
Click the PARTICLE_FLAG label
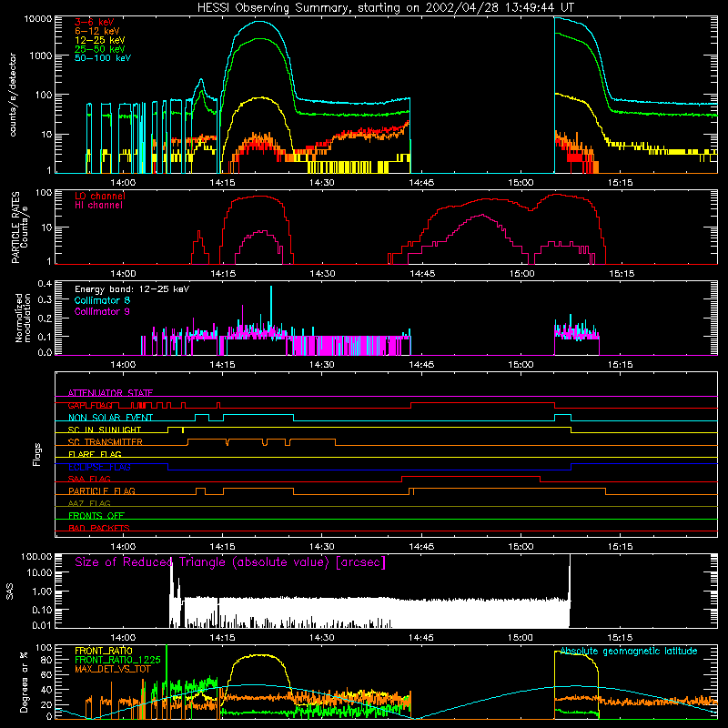tap(102, 490)
